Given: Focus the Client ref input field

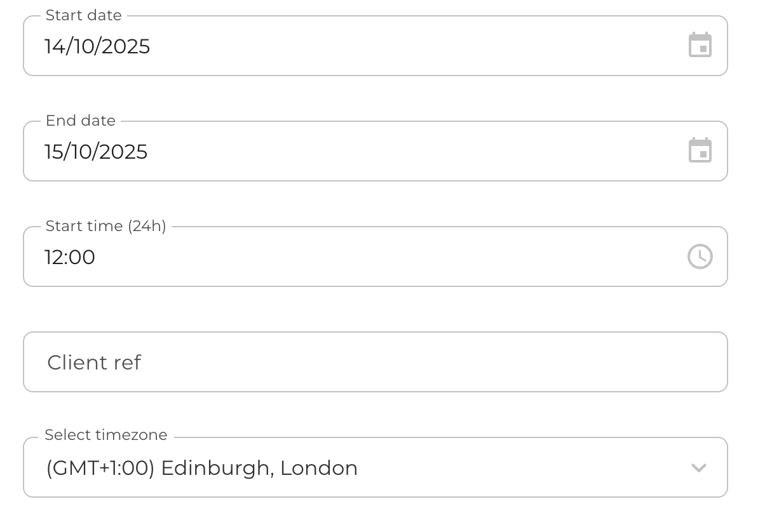Looking at the screenshot, I should pyautogui.click(x=375, y=362).
